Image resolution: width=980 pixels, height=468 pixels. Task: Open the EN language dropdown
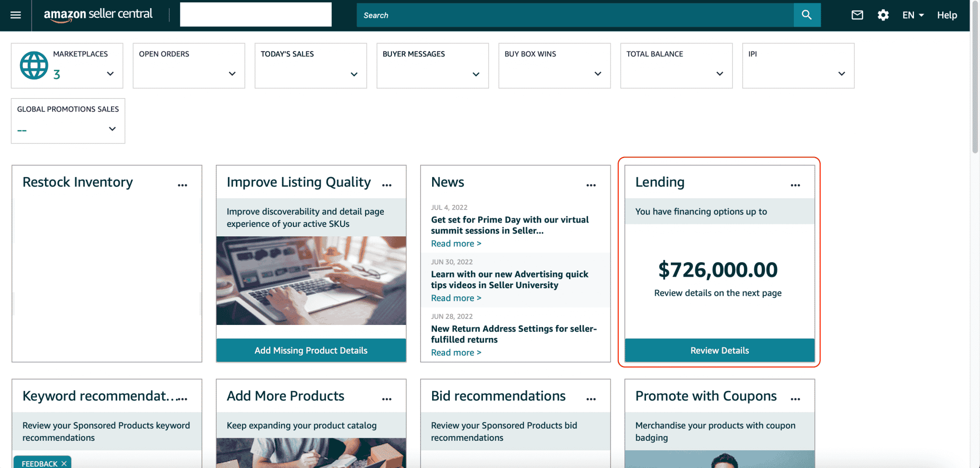pos(913,15)
